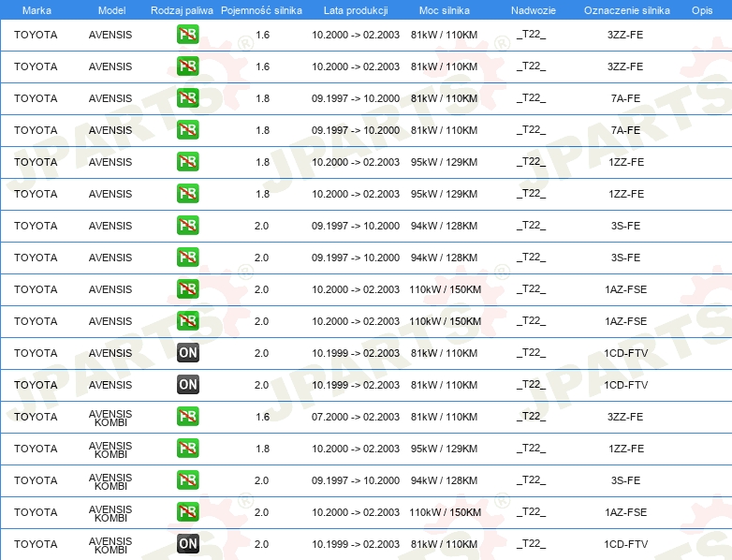The height and width of the screenshot is (560, 732).
Task: Click TOYOTA in the AVENSIS KOMBI 3ZZ-FE row
Action: pyautogui.click(x=36, y=417)
